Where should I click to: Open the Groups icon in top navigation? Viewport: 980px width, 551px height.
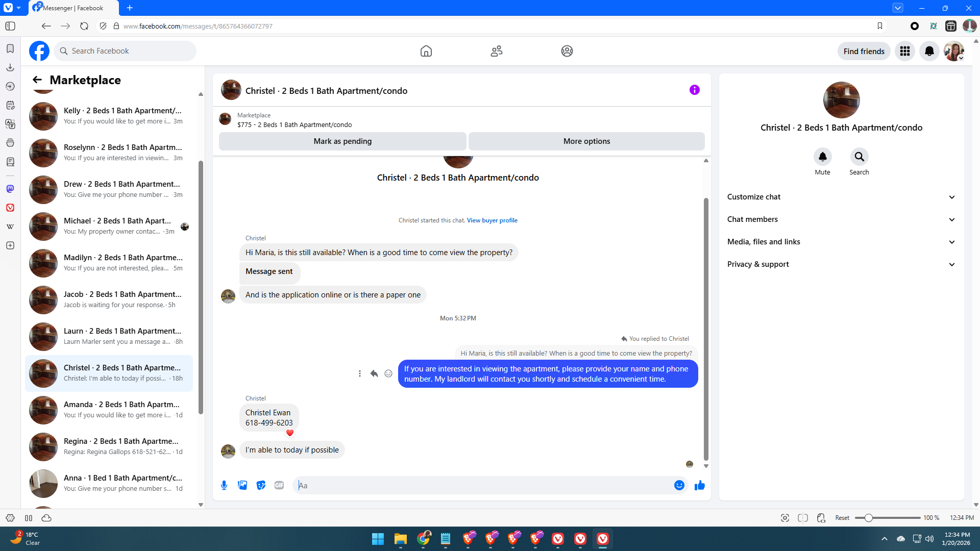coord(567,51)
